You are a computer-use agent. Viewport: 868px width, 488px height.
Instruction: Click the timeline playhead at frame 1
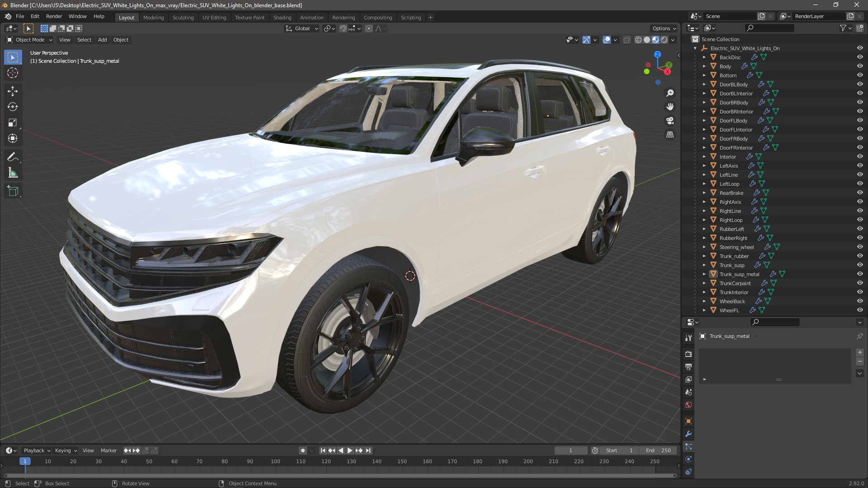pyautogui.click(x=25, y=461)
